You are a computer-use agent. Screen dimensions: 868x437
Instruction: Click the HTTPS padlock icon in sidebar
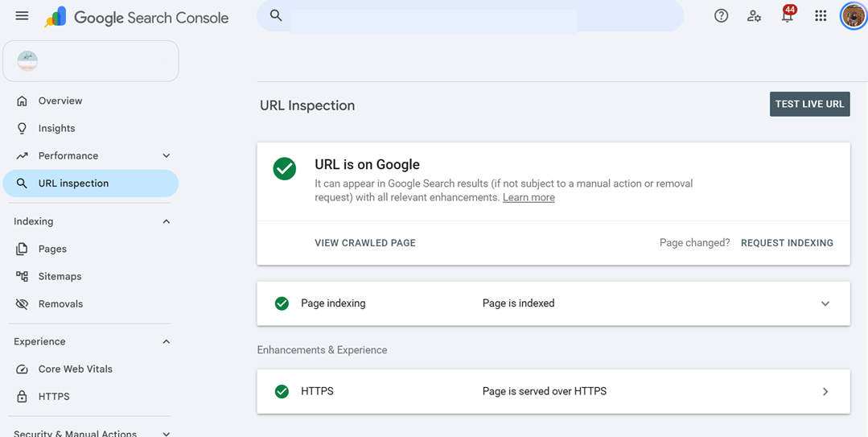click(22, 397)
